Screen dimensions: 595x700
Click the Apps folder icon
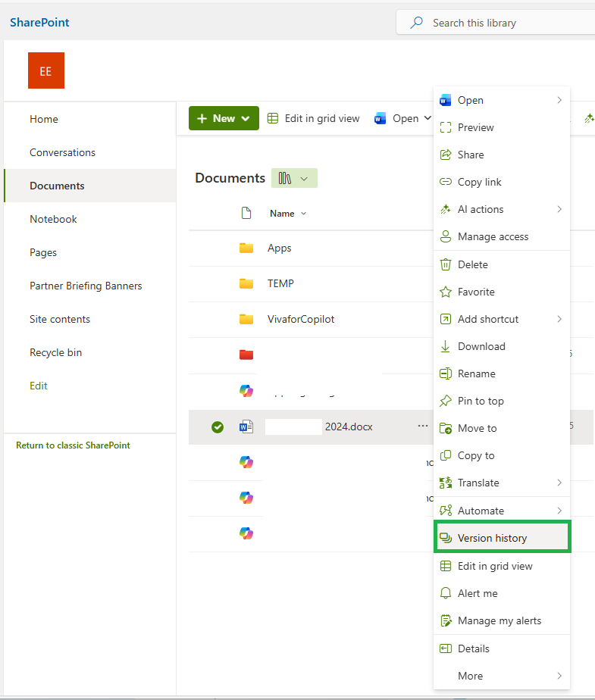pyautogui.click(x=246, y=248)
